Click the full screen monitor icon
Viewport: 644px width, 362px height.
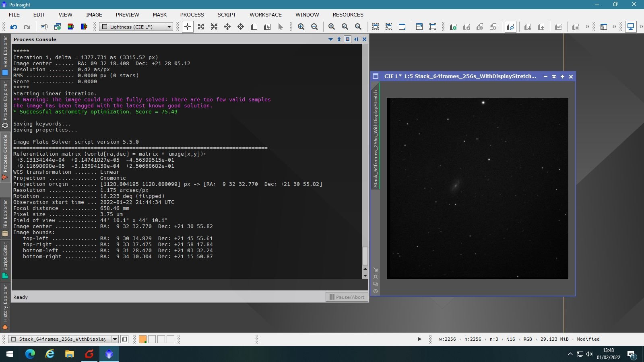[x=631, y=27]
